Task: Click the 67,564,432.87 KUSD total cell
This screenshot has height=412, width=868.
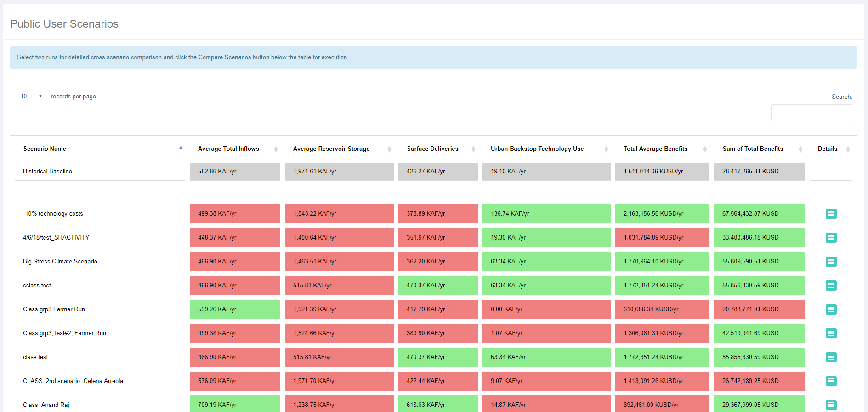Action: pos(760,214)
